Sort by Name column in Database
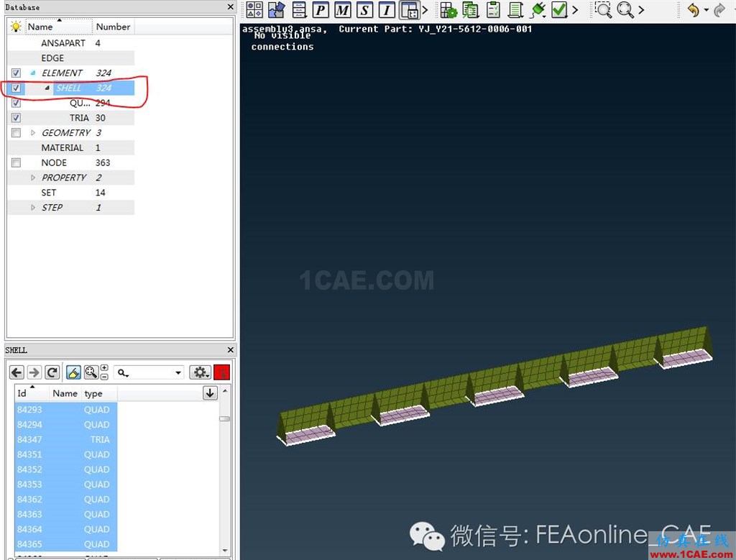Viewport: 736px width, 560px height. coord(59,27)
